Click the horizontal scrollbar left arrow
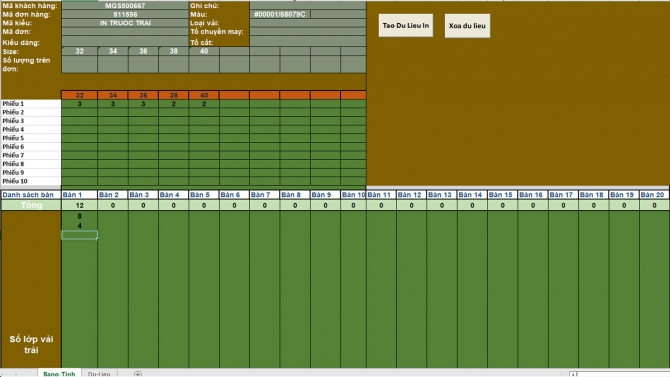The image size is (670, 377). [573, 374]
